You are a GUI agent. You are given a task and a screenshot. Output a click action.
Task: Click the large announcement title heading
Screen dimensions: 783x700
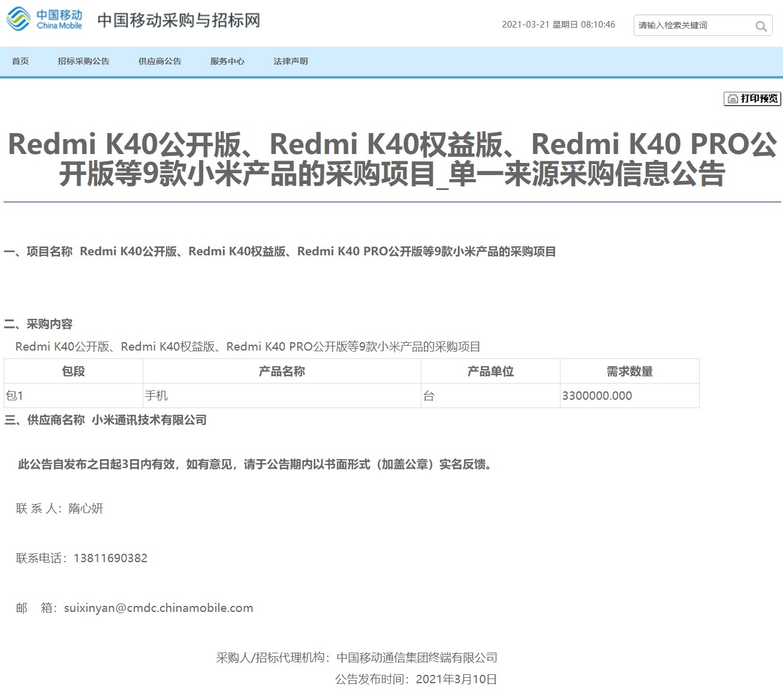[x=392, y=159]
